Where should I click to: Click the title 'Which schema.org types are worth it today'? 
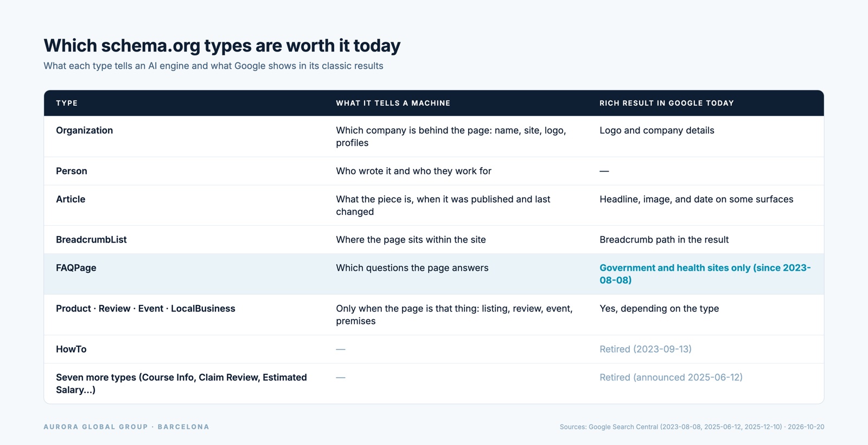point(222,46)
